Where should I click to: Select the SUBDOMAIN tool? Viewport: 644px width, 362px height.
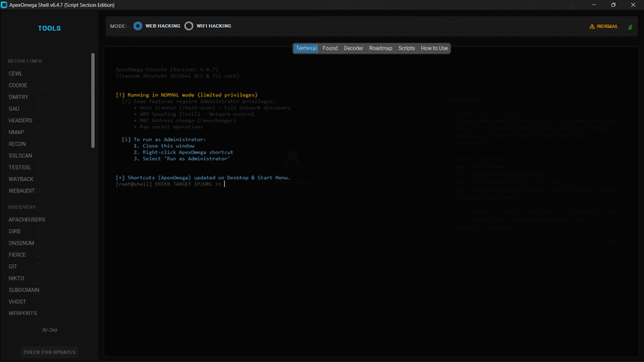pyautogui.click(x=24, y=290)
